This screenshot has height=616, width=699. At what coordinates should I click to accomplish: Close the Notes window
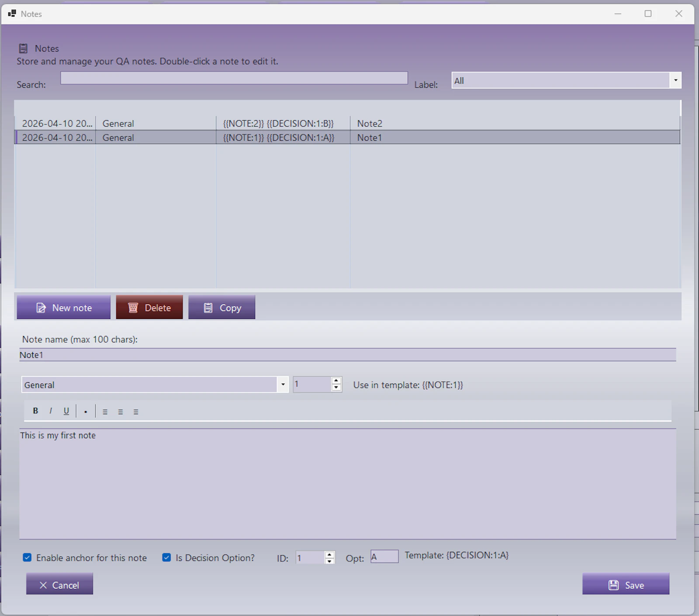point(678,14)
